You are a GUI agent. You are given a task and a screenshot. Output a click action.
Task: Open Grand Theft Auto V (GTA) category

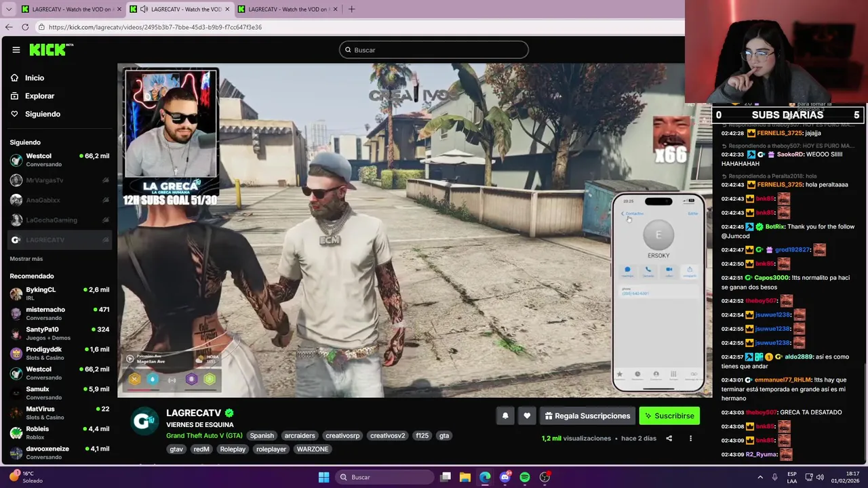tap(204, 436)
